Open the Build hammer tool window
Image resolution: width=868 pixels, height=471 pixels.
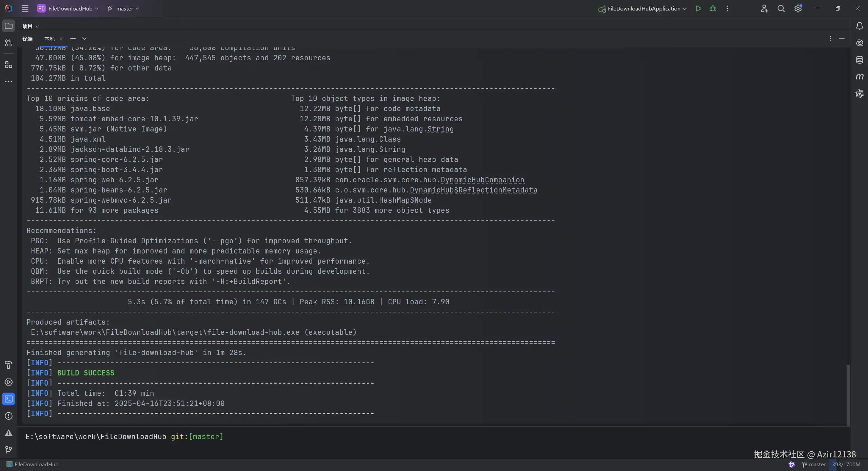pyautogui.click(x=8, y=365)
